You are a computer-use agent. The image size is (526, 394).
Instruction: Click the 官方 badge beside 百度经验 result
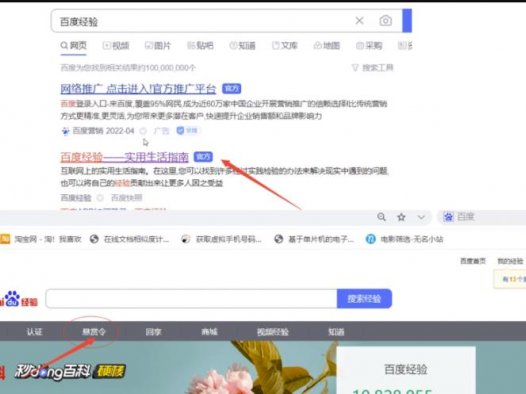(203, 157)
